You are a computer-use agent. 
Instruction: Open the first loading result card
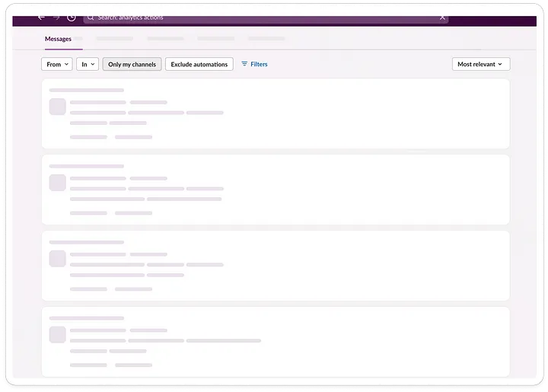point(276,114)
